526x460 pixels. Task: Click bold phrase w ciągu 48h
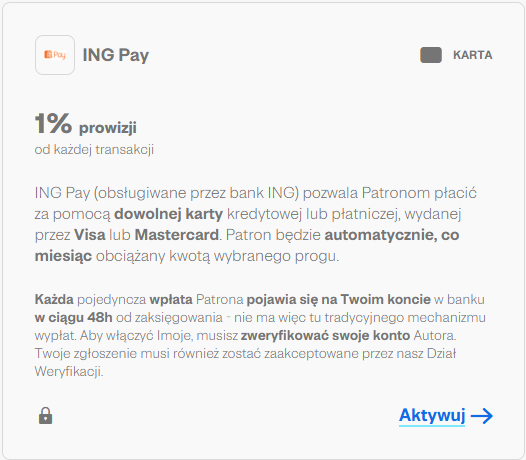(73, 318)
